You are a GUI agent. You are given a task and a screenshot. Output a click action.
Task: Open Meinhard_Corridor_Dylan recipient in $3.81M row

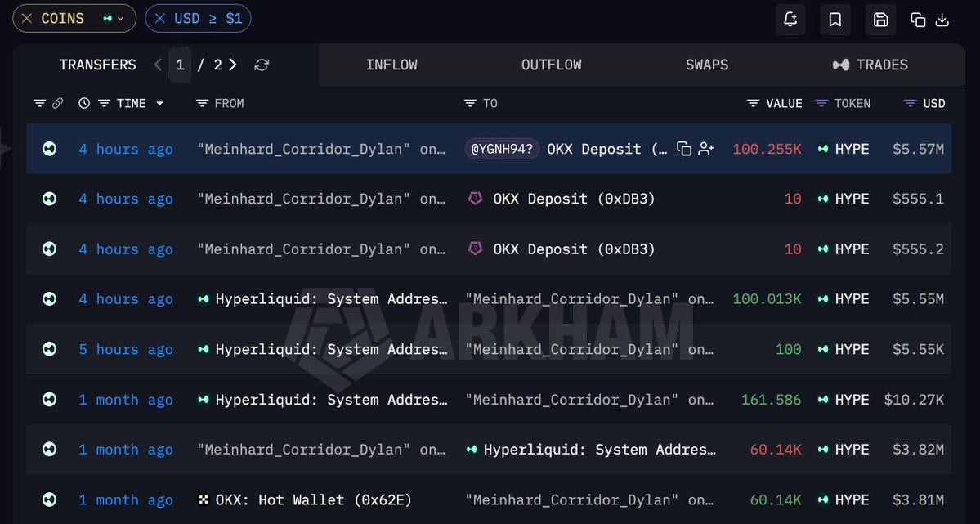[589, 499]
